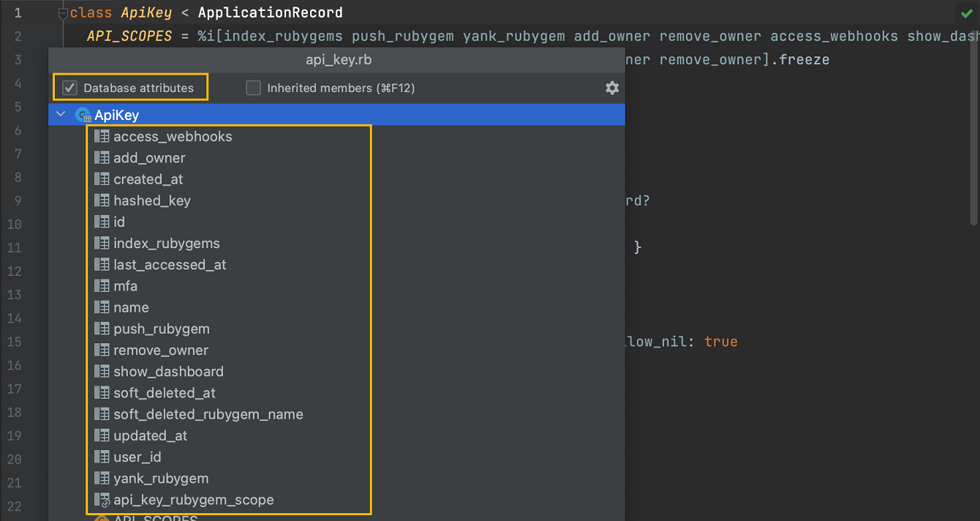Click the id column icon

point(102,222)
